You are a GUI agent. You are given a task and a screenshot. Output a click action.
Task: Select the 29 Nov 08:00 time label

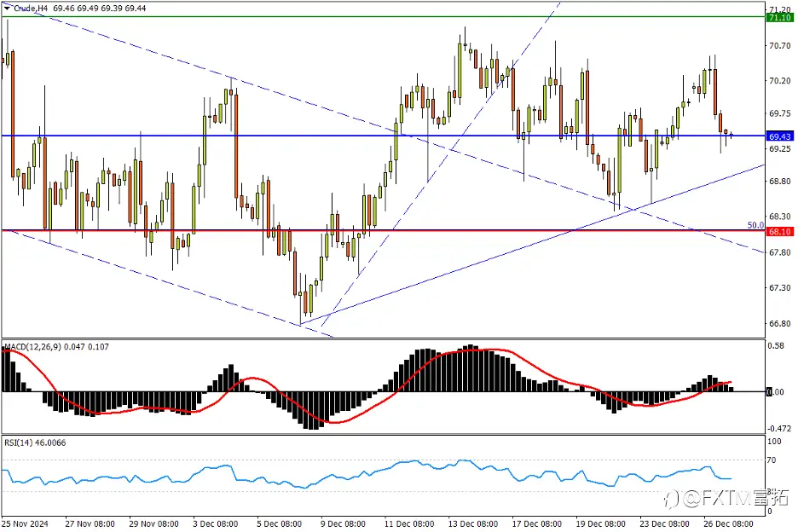153,523
